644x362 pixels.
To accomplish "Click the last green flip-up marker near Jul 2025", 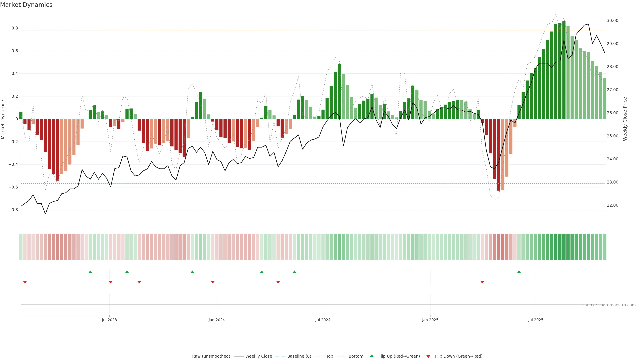I will pyautogui.click(x=519, y=272).
